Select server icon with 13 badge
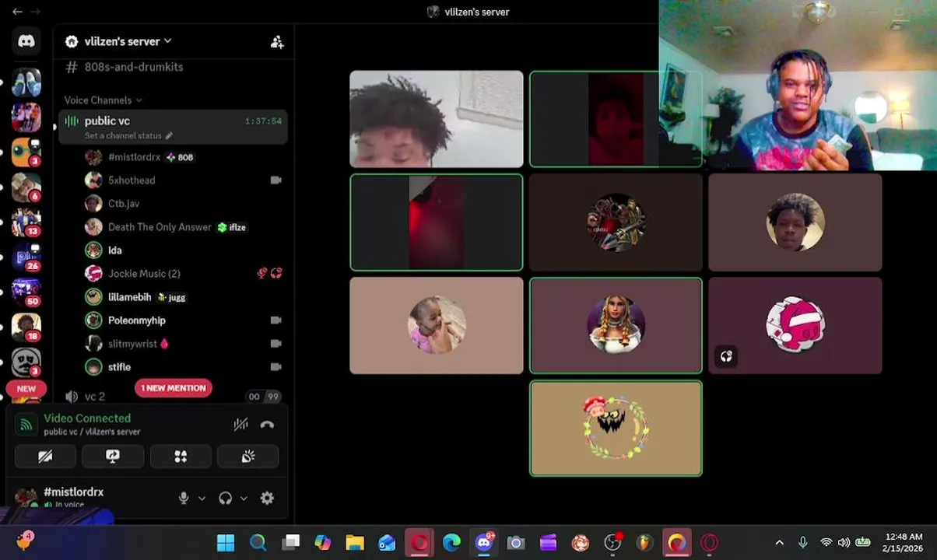This screenshot has height=560, width=937. [26, 223]
